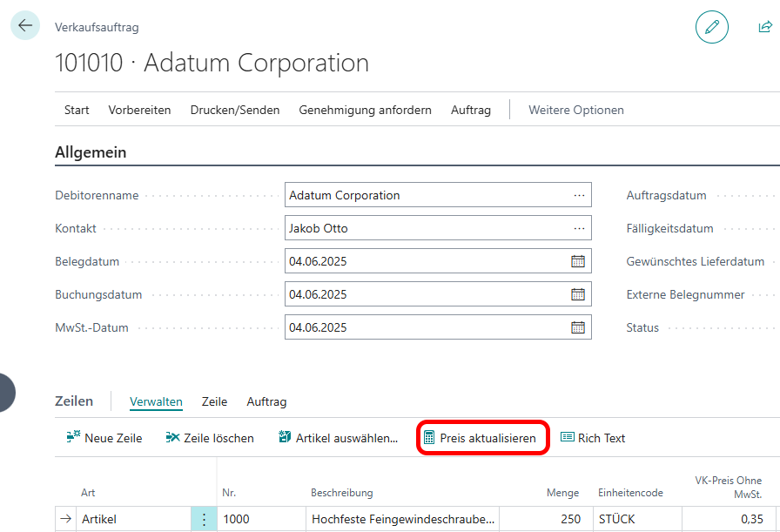Screen dimensions: 780x532
Task: Click the title 101010 · Adatum Corporation
Action: pos(212,63)
